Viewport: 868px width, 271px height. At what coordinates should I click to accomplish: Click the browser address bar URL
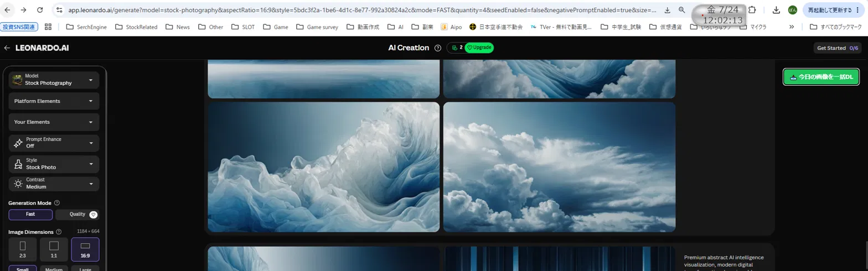pos(363,10)
